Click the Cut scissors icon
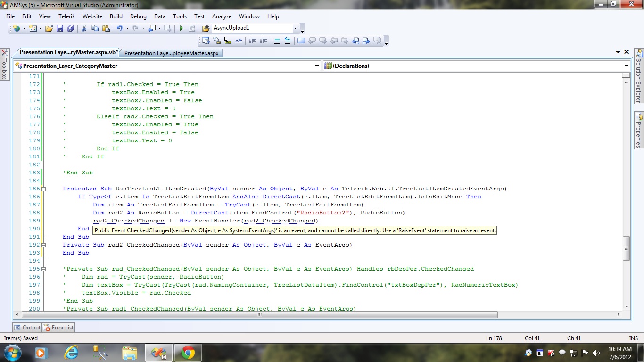644x362 pixels. point(84,28)
